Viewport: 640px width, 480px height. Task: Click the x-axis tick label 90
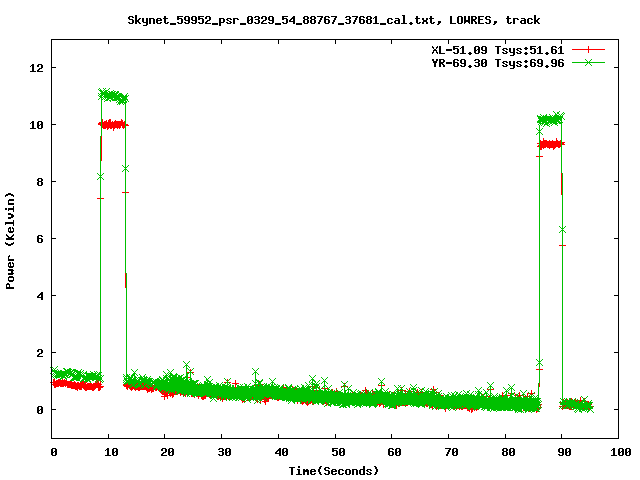tap(564, 452)
